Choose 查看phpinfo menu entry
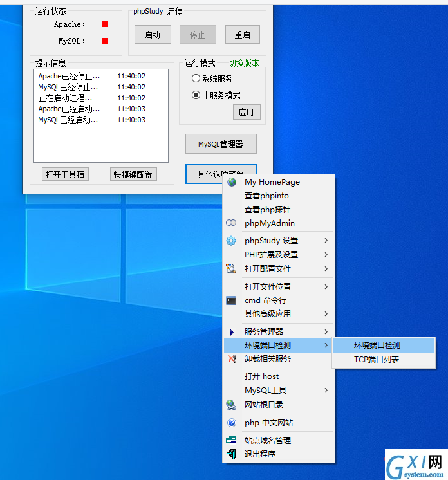Image resolution: width=448 pixels, height=480 pixels. tap(278, 196)
